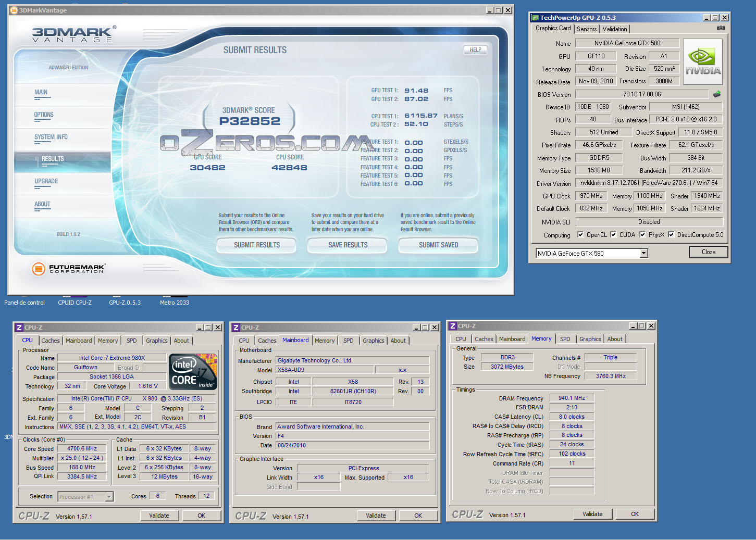Toggle the CUDA checkbox in GPU-Z
The width and height of the screenshot is (756, 540).
coord(613,234)
